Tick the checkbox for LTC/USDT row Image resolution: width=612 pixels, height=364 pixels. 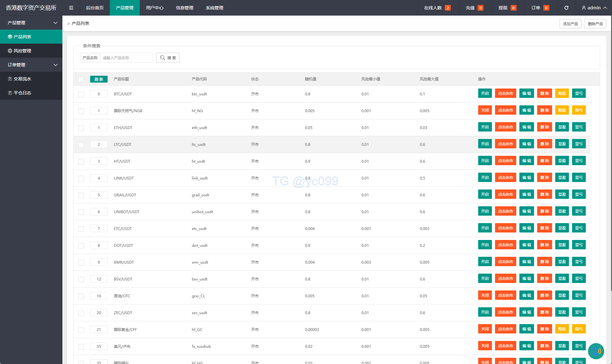pyautogui.click(x=81, y=145)
